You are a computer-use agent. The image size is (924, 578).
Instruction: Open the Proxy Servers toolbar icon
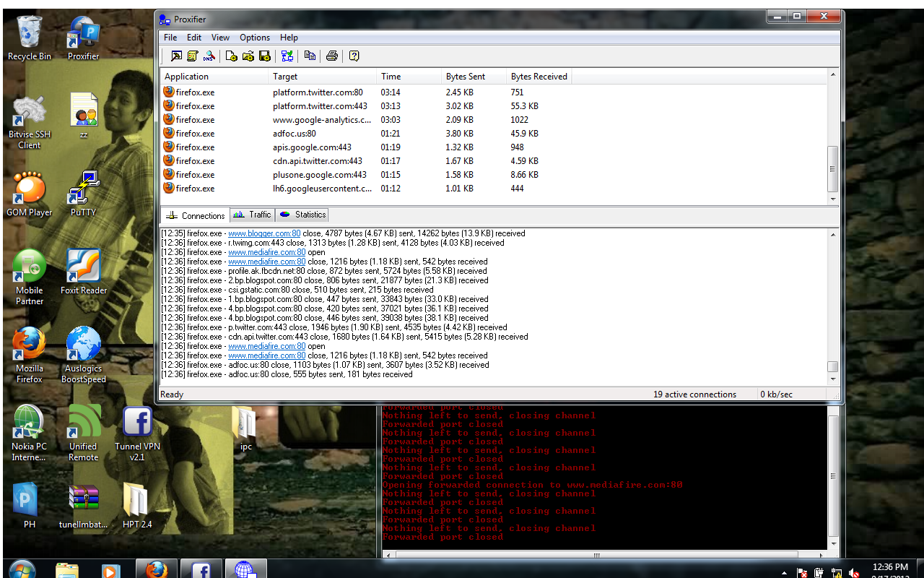click(176, 56)
